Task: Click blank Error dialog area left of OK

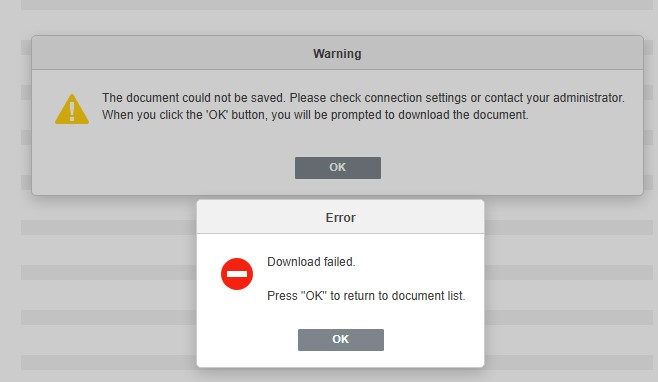Action: point(248,340)
